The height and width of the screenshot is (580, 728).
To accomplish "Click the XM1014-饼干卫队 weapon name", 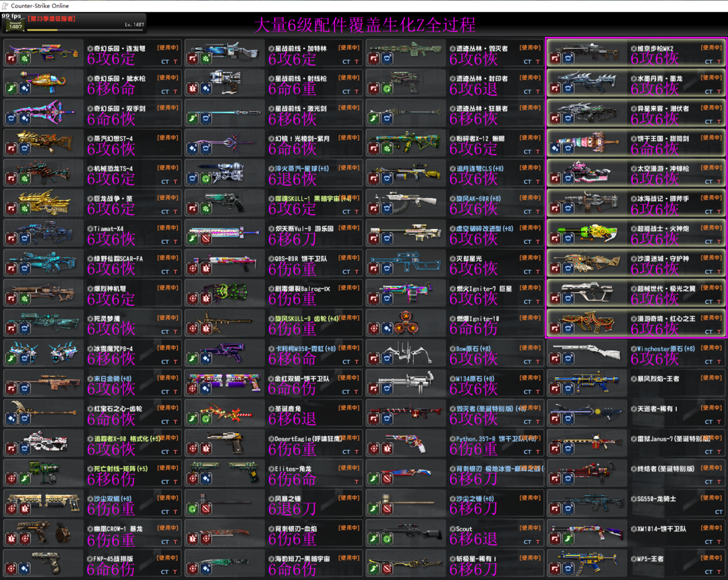I will pos(662,529).
